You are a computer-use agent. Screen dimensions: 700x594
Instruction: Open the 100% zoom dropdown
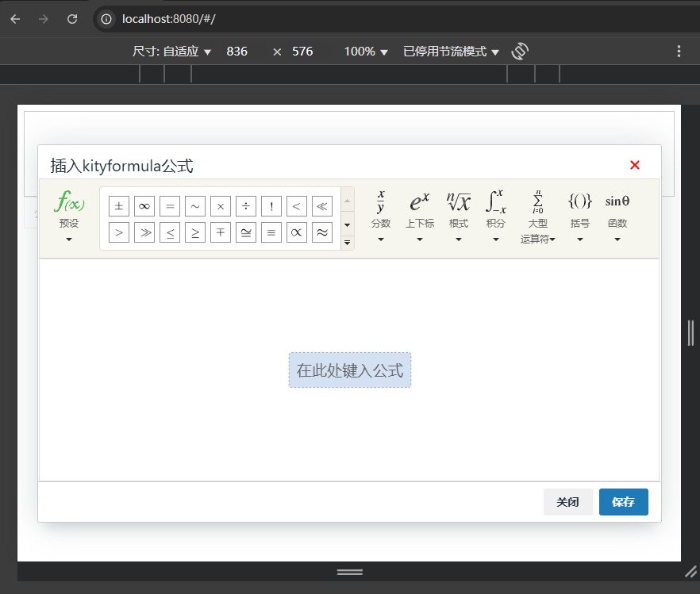tap(366, 52)
